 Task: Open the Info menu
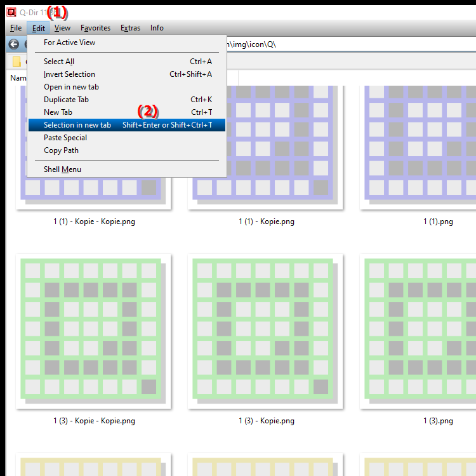[157, 28]
